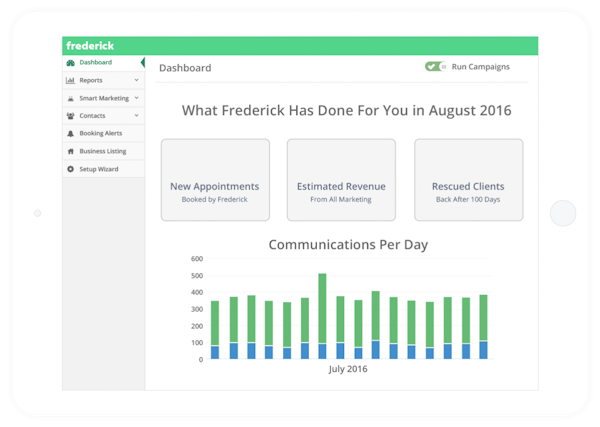This screenshot has height=427, width=600.
Task: Open Dashboard in the sidebar menu
Action: 103,63
